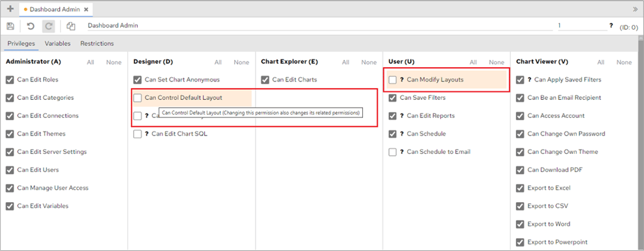Uncheck Can Apply Saved Filters
This screenshot has height=251, width=644.
(x=521, y=80)
